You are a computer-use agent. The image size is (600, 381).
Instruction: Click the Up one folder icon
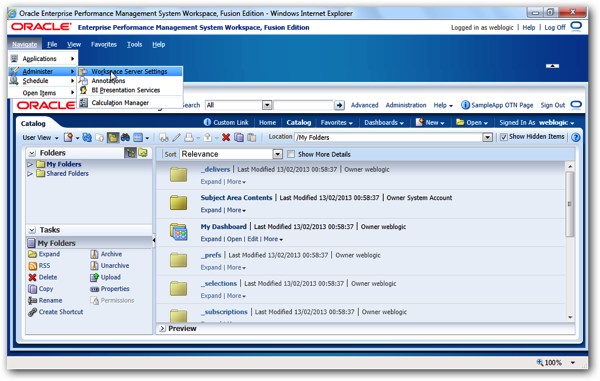point(99,137)
